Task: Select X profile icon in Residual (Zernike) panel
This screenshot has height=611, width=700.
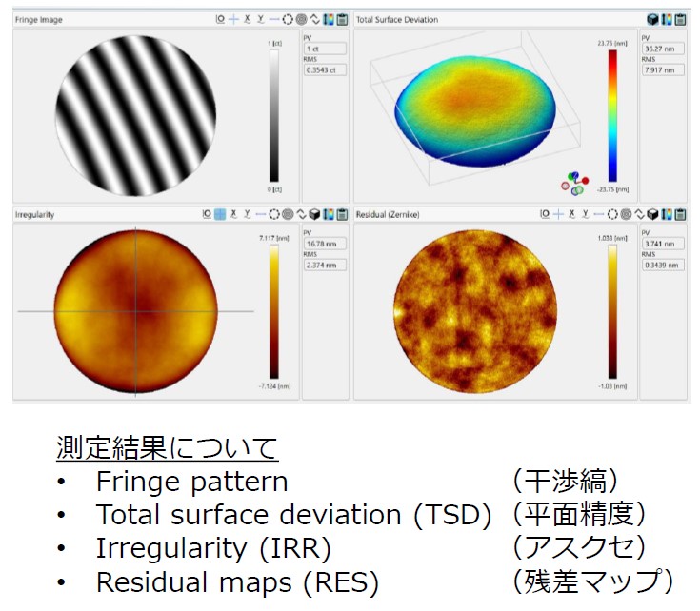Action: point(571,214)
